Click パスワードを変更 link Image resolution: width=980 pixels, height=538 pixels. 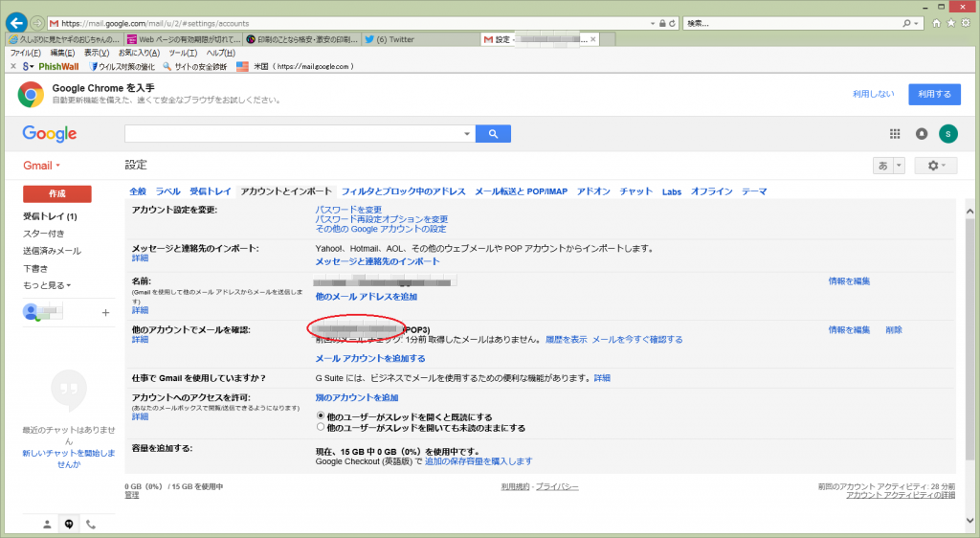pos(348,210)
